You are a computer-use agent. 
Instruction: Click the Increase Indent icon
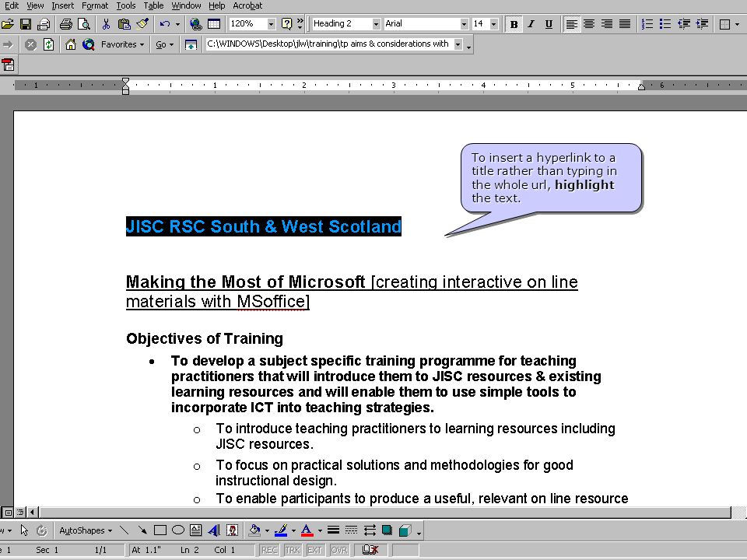(x=702, y=24)
